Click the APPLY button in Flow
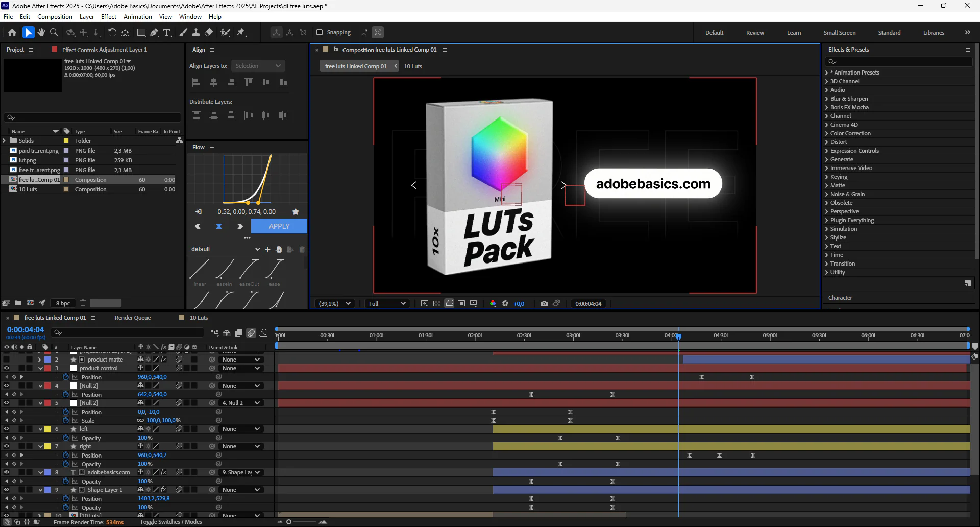Screen dimensions: 980x527 coord(279,226)
